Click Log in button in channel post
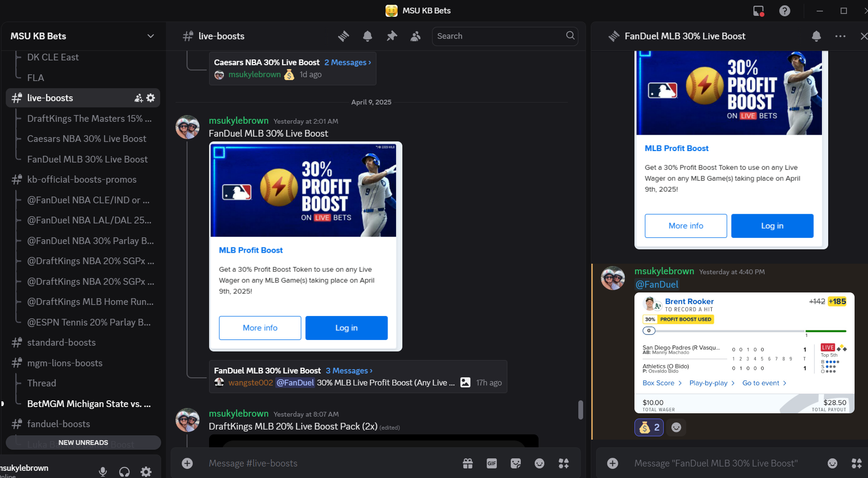The width and height of the screenshot is (868, 478). coord(346,328)
